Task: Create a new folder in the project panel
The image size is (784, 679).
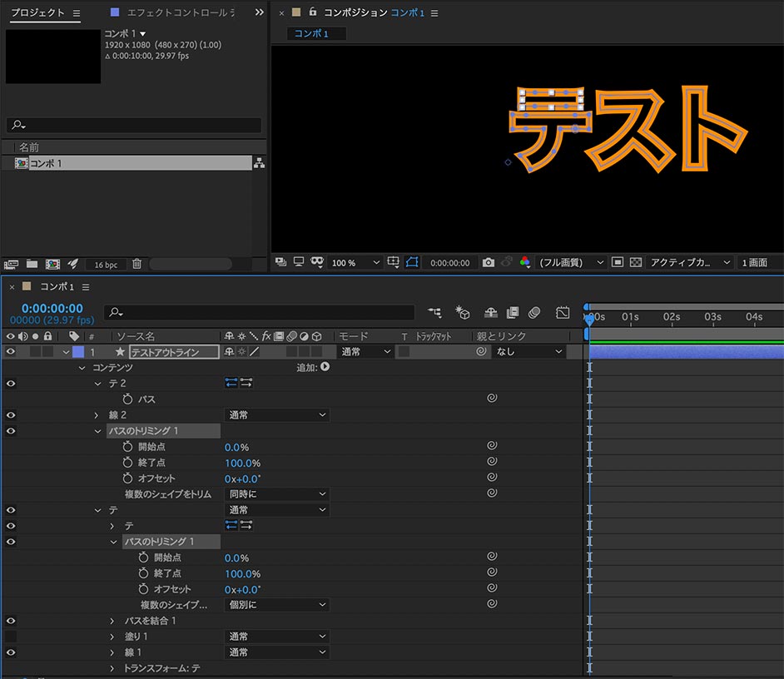Action: 32,263
